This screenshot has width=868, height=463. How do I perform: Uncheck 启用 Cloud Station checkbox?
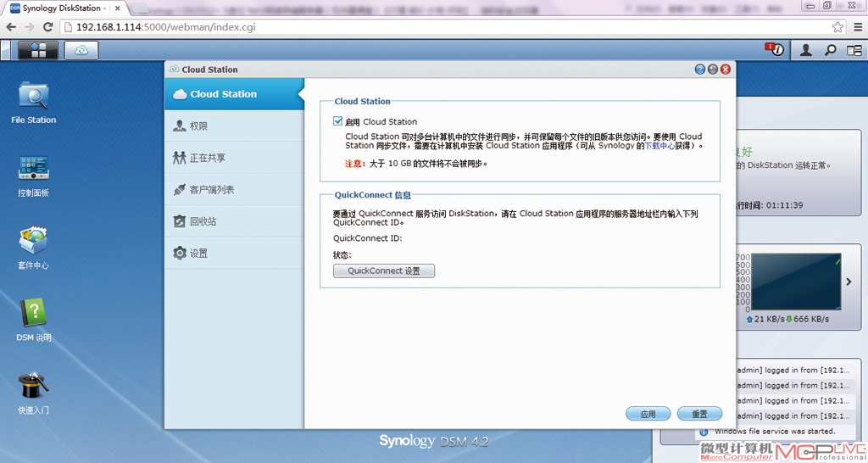click(337, 120)
